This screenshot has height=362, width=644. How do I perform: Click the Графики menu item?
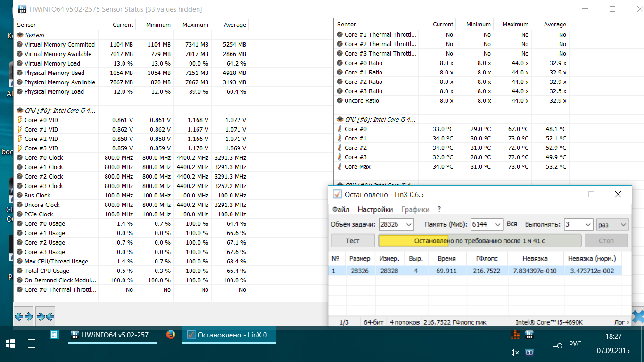coord(415,210)
